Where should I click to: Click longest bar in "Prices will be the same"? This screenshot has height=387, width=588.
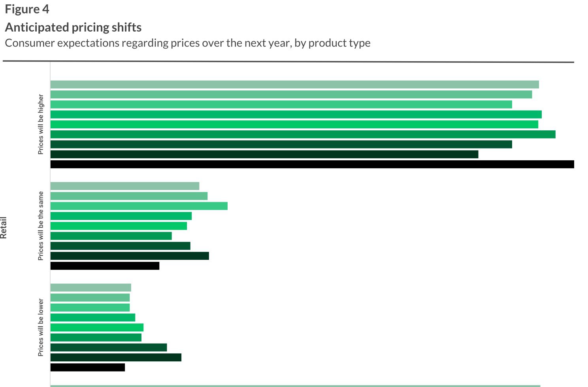pos(139,206)
